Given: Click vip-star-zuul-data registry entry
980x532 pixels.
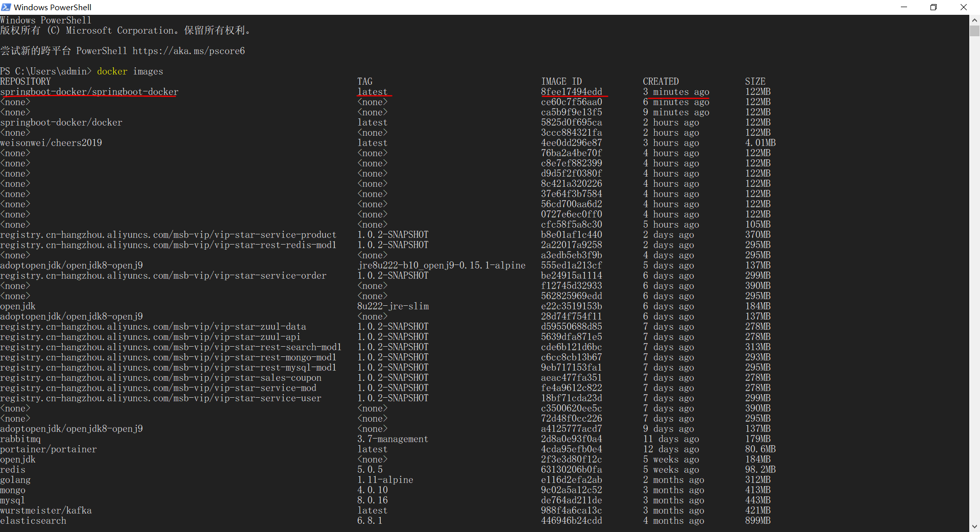Looking at the screenshot, I should click(x=153, y=327).
